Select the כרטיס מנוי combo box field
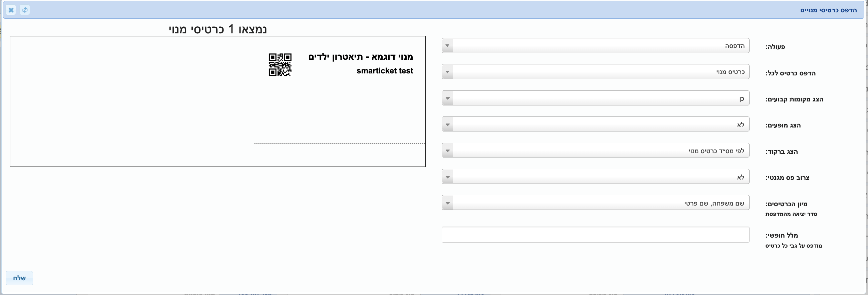This screenshot has width=868, height=295. coord(601,72)
